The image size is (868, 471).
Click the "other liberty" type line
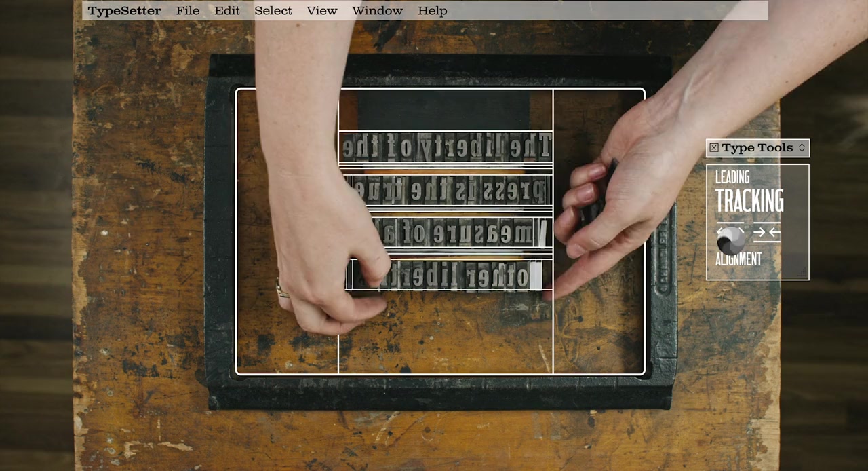tap(461, 276)
